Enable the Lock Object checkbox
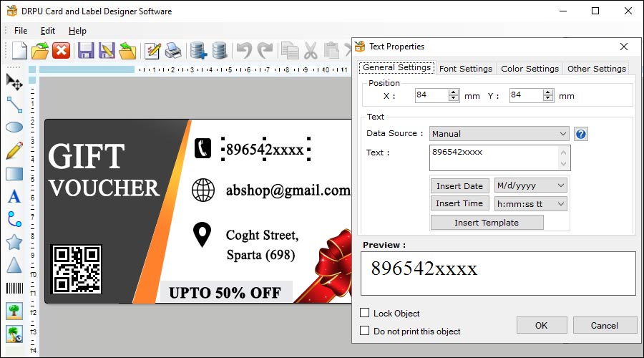644x358 pixels. click(364, 313)
